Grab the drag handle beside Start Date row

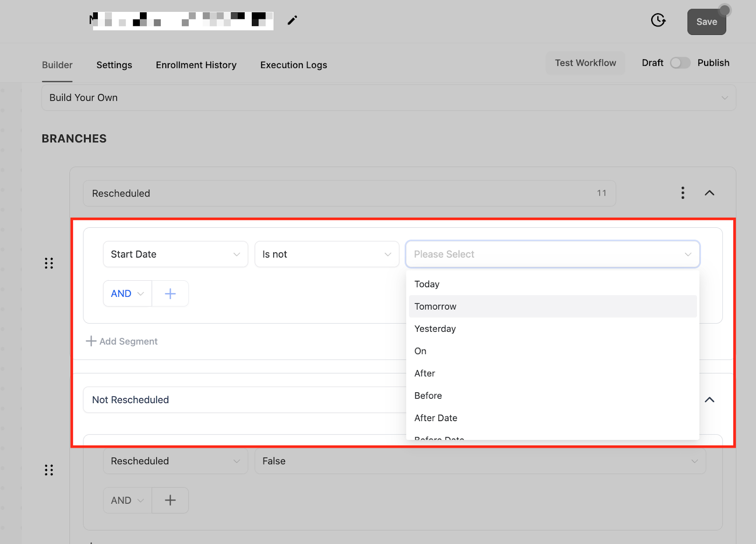pyautogui.click(x=49, y=263)
